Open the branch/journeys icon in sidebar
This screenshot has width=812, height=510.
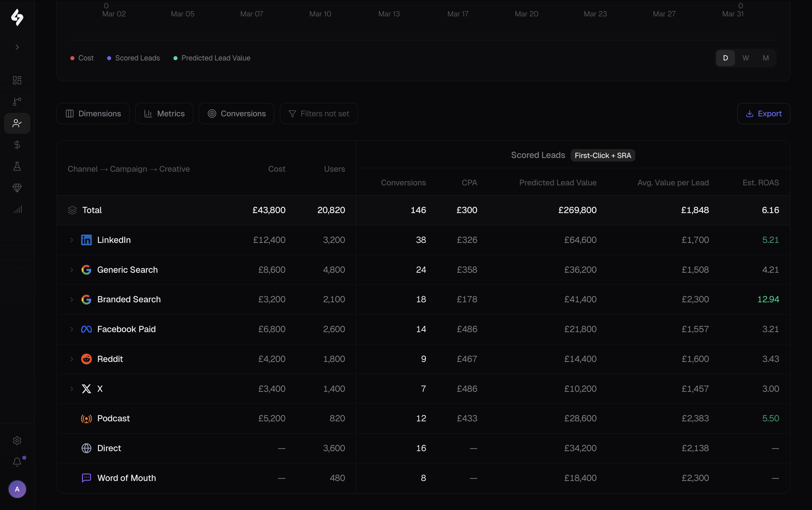click(x=17, y=102)
